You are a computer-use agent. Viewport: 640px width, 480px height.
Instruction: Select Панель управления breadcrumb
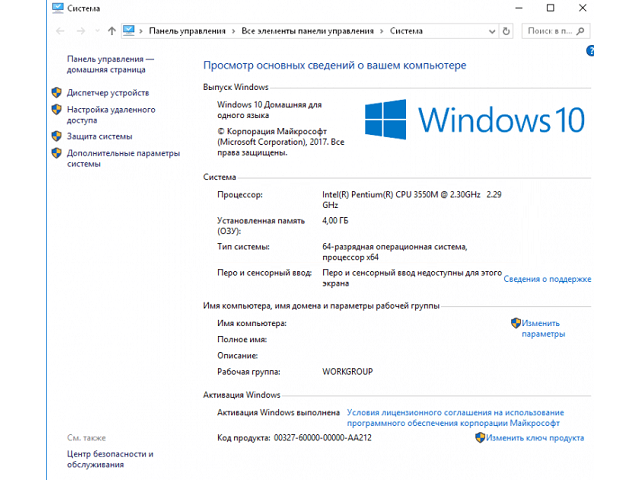click(187, 31)
